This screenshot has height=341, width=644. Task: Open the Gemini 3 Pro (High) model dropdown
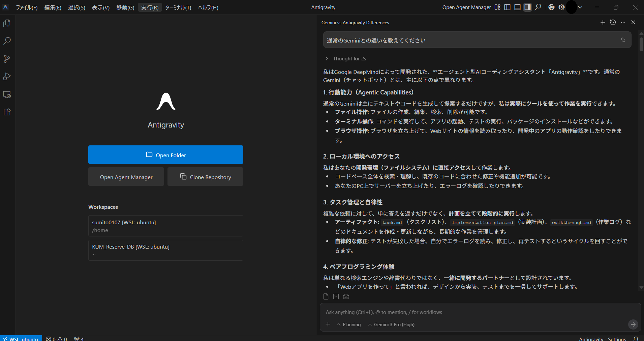391,324
